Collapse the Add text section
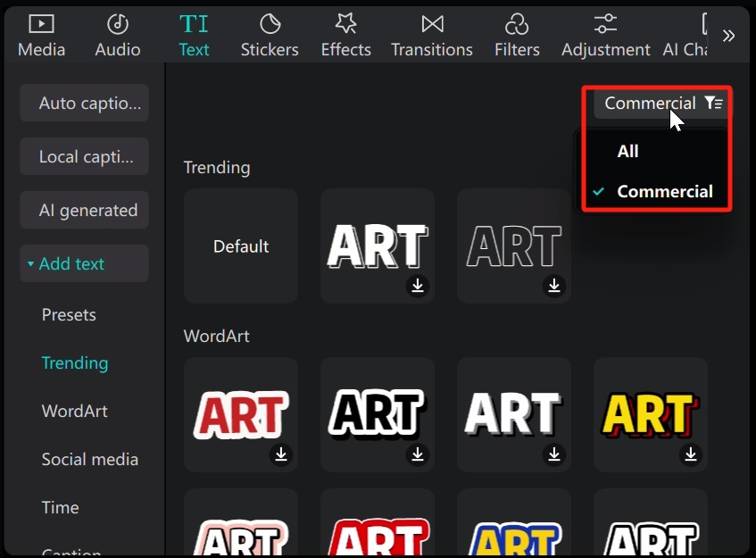 [x=31, y=264]
